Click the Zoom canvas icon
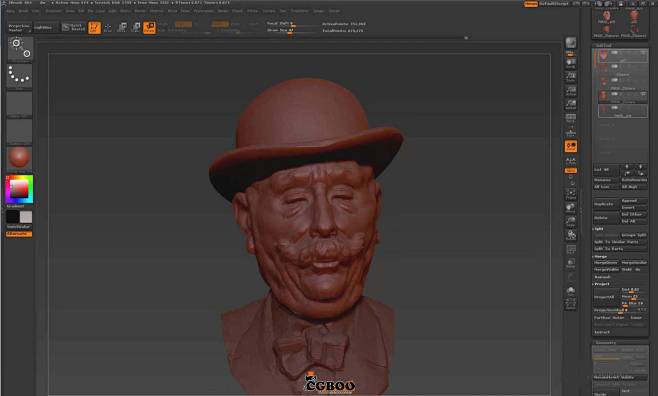Screen dimensions: 658x396 click(x=571, y=77)
